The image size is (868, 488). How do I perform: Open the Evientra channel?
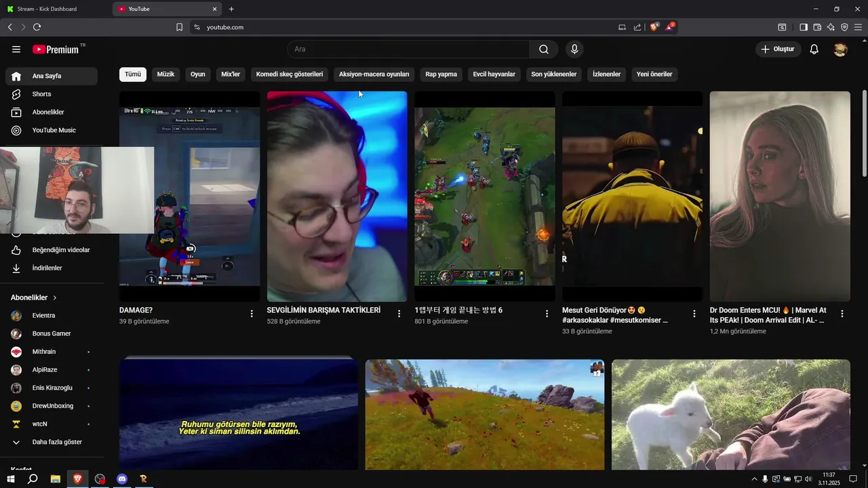click(x=52, y=316)
